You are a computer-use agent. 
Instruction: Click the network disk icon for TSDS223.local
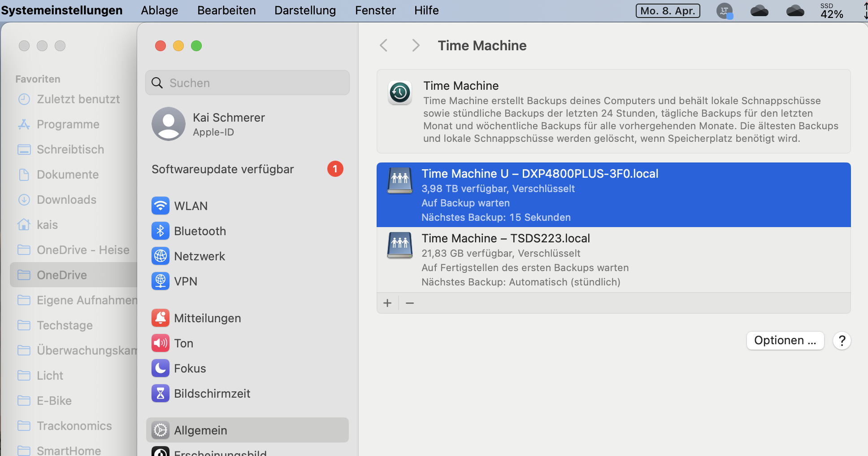tap(400, 245)
